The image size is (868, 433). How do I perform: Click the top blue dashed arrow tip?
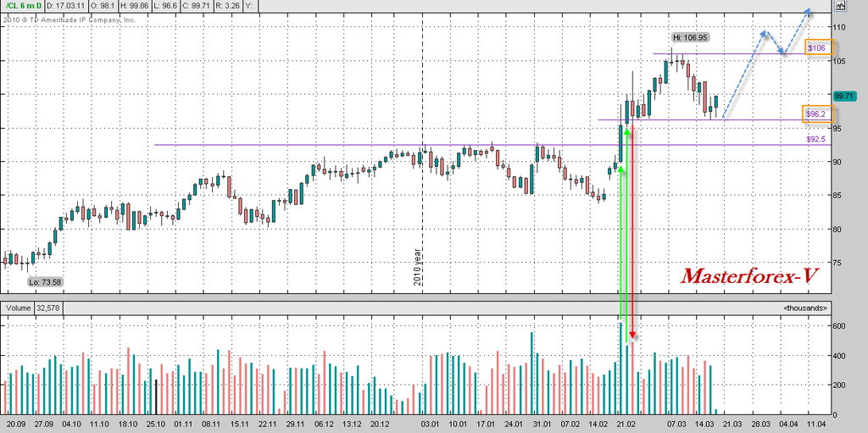[808, 11]
